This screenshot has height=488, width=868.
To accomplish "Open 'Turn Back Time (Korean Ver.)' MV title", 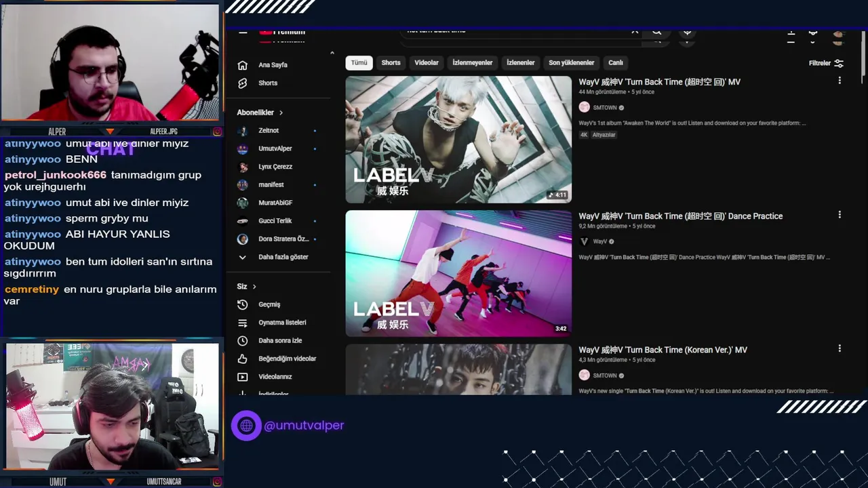I will click(663, 350).
